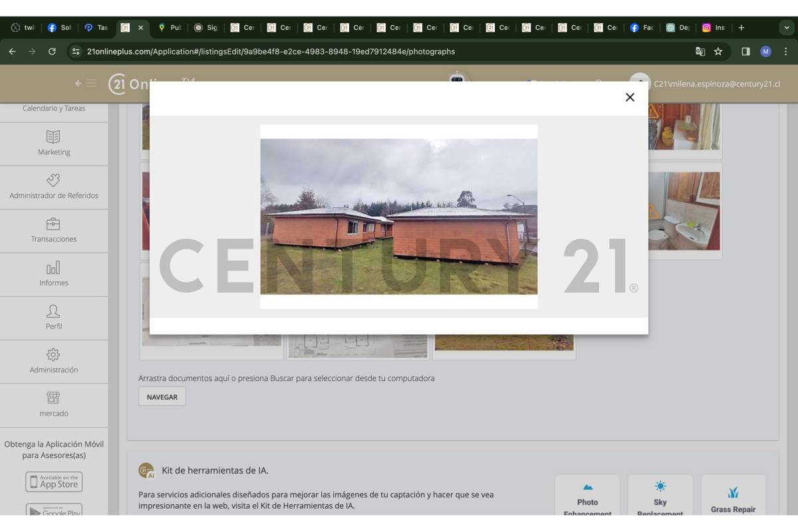
Task: Select the kitchen photo thumbnail with gas cylinder
Action: [685, 126]
